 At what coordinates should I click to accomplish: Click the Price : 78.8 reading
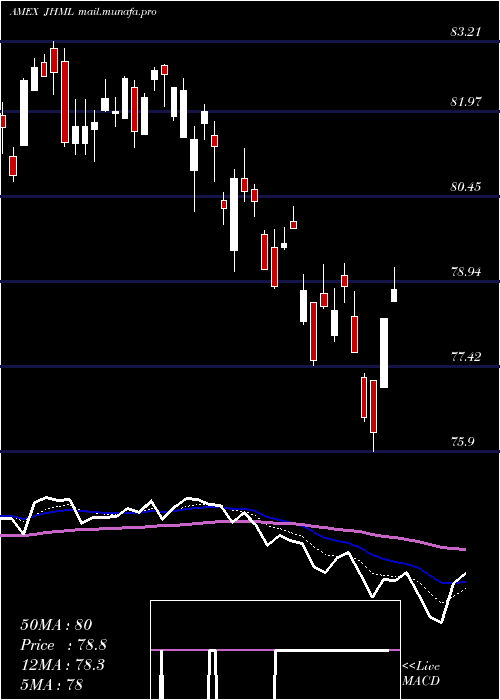coord(63,645)
